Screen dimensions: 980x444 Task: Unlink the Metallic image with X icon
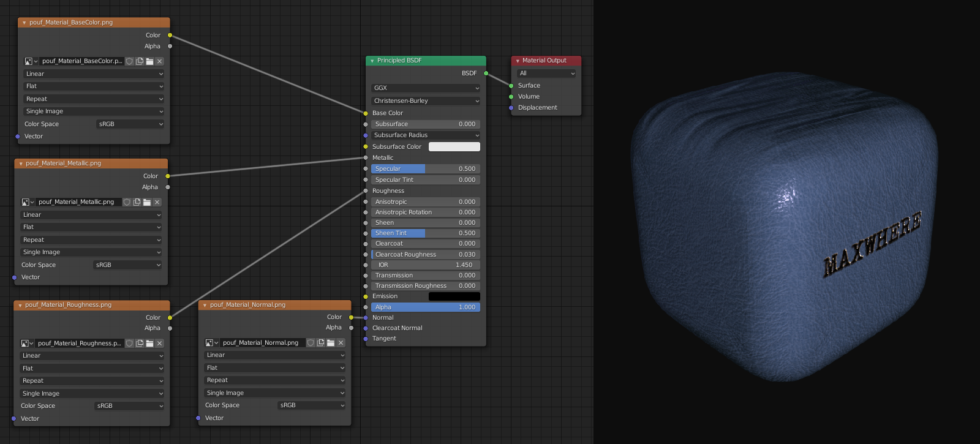click(x=157, y=202)
